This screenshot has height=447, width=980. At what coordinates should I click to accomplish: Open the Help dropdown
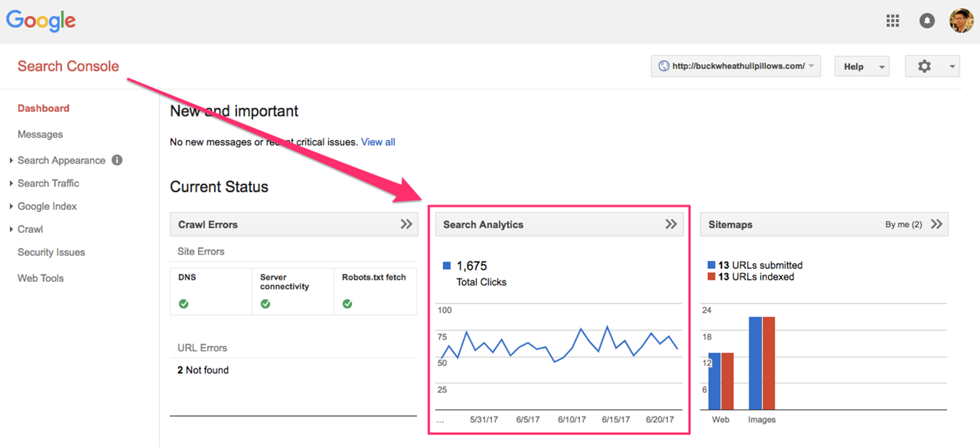tap(862, 66)
